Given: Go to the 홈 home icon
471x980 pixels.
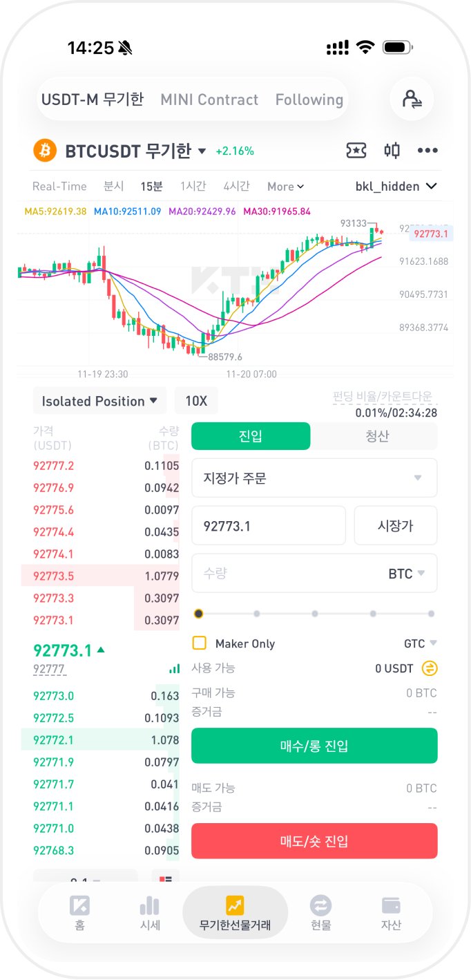Looking at the screenshot, I should coord(80,912).
